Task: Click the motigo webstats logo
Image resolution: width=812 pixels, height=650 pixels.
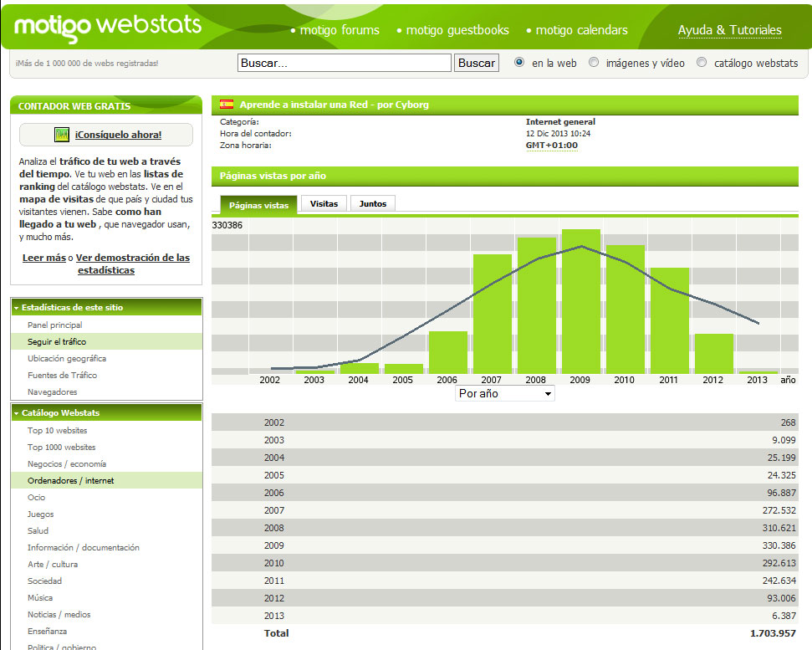Action: pos(107,27)
